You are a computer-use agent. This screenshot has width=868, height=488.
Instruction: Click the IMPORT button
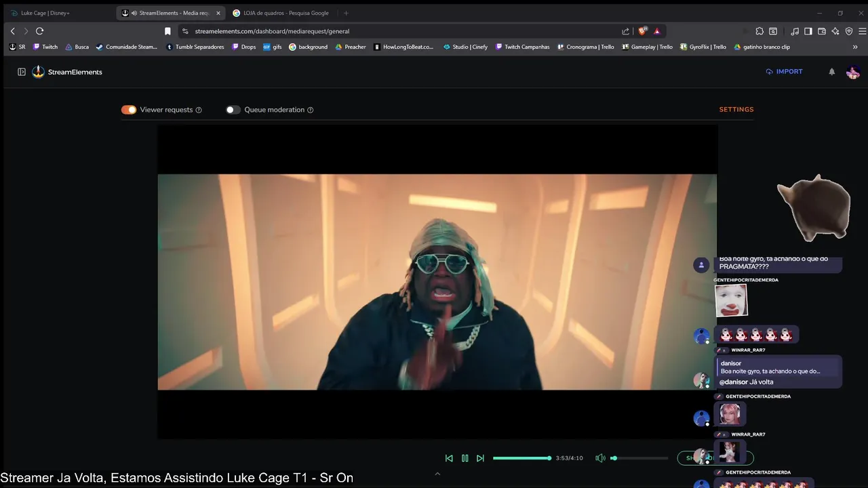784,71
